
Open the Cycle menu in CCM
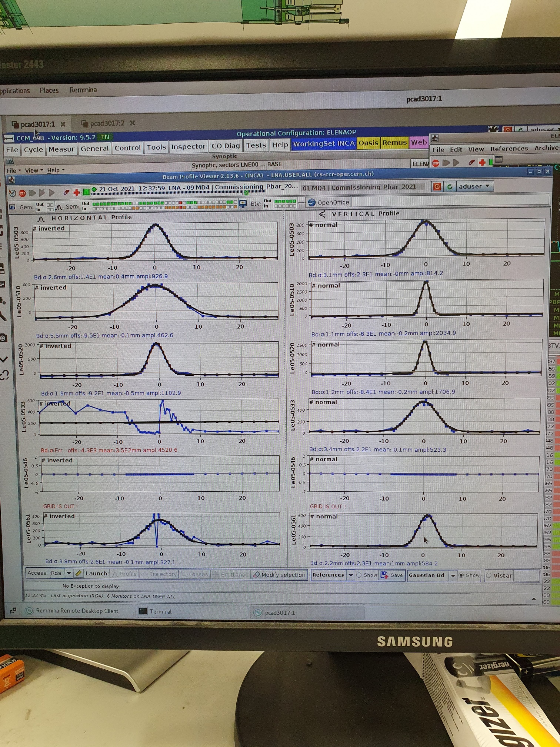[x=33, y=150]
